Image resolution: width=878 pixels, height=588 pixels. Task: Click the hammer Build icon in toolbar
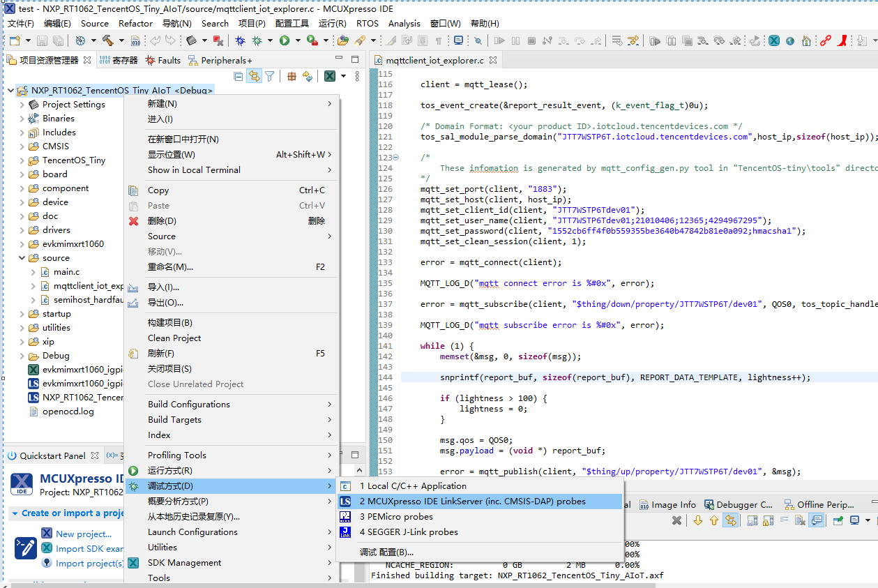pyautogui.click(x=108, y=40)
